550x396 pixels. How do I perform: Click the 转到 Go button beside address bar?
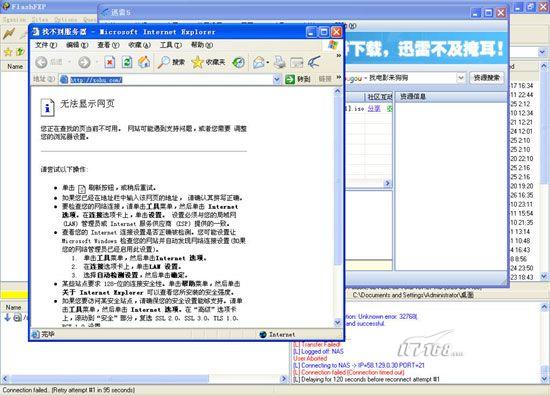tap(298, 79)
